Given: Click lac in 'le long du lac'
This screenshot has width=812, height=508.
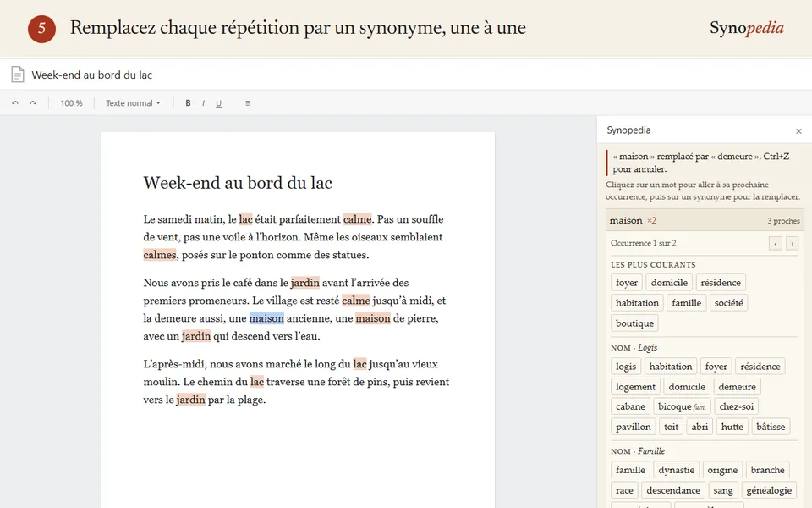Looking at the screenshot, I should (x=360, y=364).
